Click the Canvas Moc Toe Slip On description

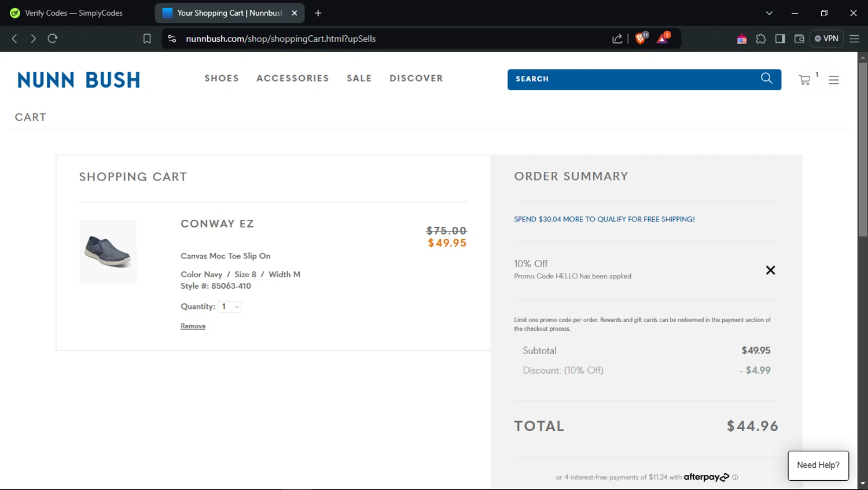pyautogui.click(x=225, y=256)
